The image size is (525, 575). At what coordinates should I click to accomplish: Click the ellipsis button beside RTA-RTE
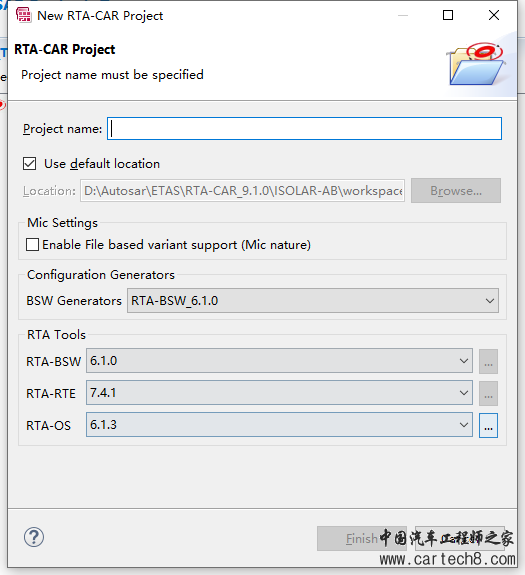[488, 393]
